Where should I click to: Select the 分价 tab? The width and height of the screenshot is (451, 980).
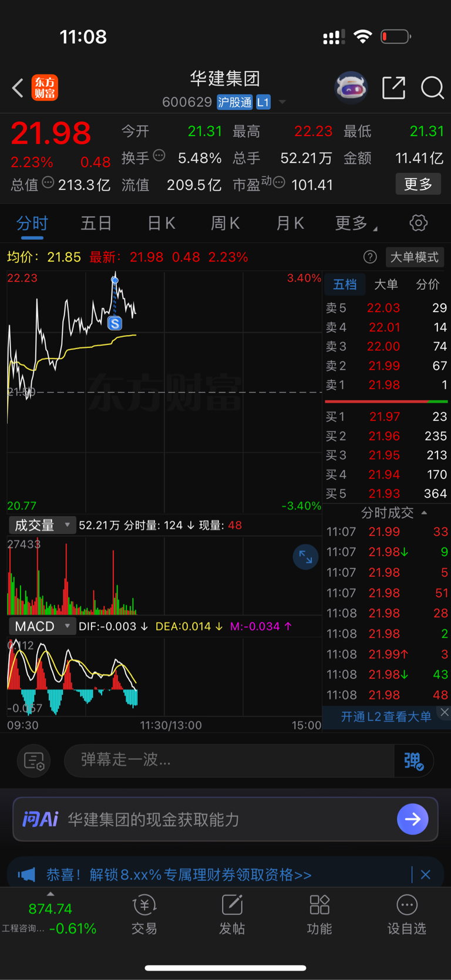[x=428, y=285]
